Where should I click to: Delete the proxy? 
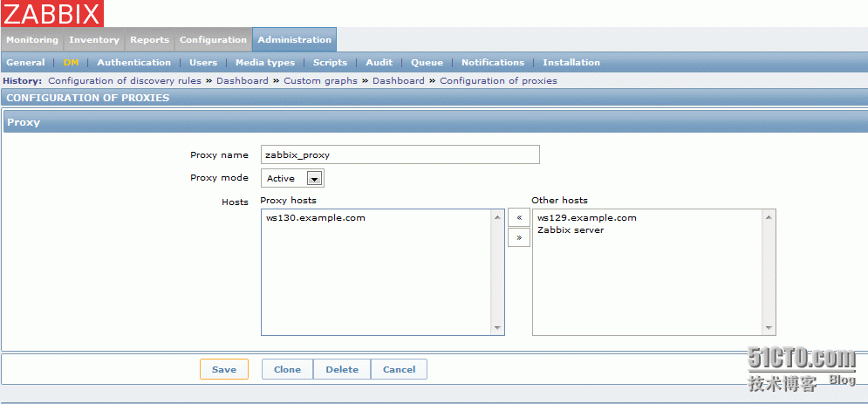(x=342, y=370)
